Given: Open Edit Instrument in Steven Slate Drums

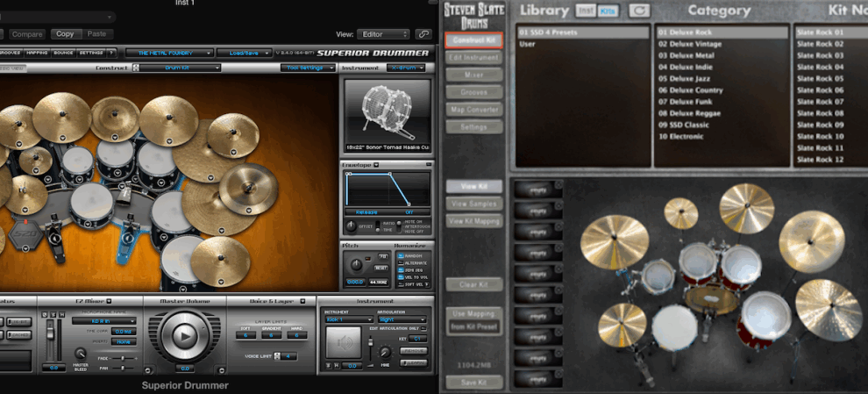Looking at the screenshot, I should tap(473, 58).
